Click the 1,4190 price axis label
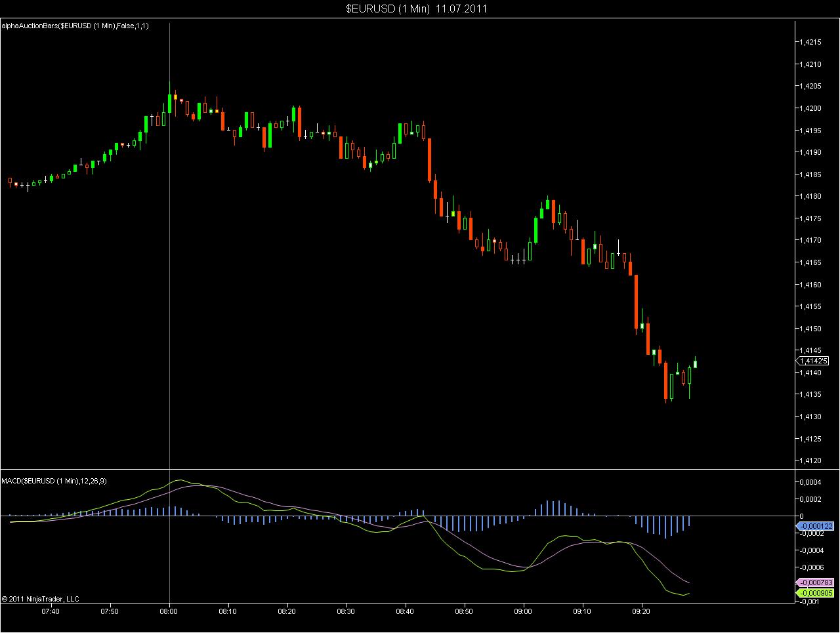The height and width of the screenshot is (633, 840). (x=810, y=152)
